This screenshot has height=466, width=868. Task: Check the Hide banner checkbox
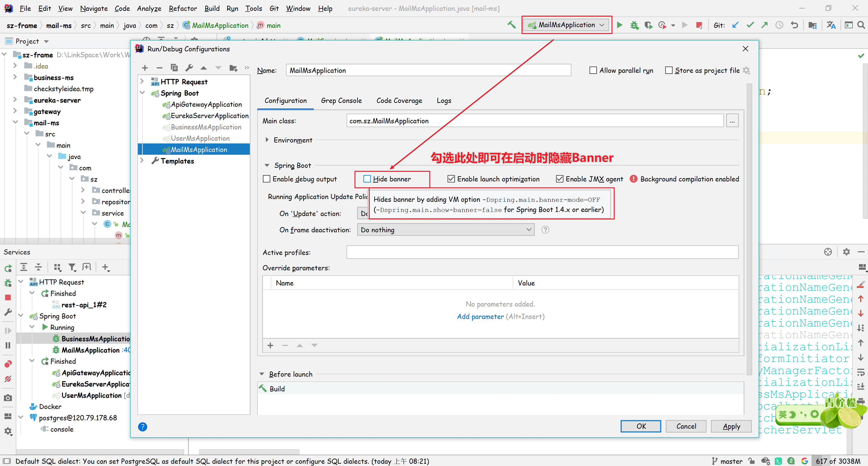click(367, 179)
